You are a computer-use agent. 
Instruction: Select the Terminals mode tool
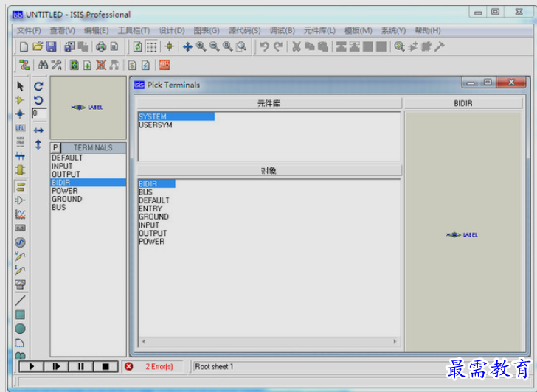click(20, 186)
